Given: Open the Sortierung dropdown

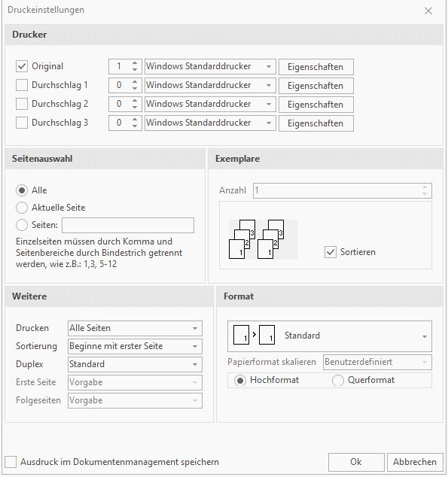Looking at the screenshot, I should [x=135, y=346].
